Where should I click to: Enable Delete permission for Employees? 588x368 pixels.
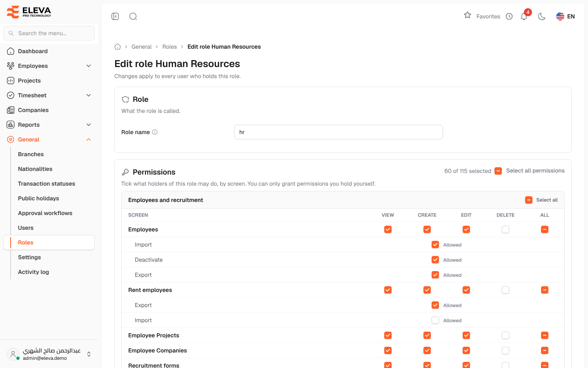[x=506, y=229]
